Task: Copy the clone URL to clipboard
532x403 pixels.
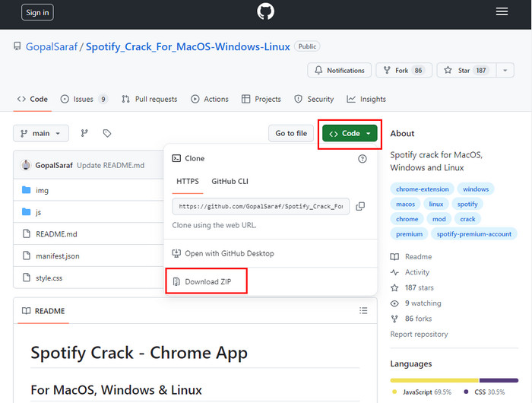Action: (x=360, y=206)
